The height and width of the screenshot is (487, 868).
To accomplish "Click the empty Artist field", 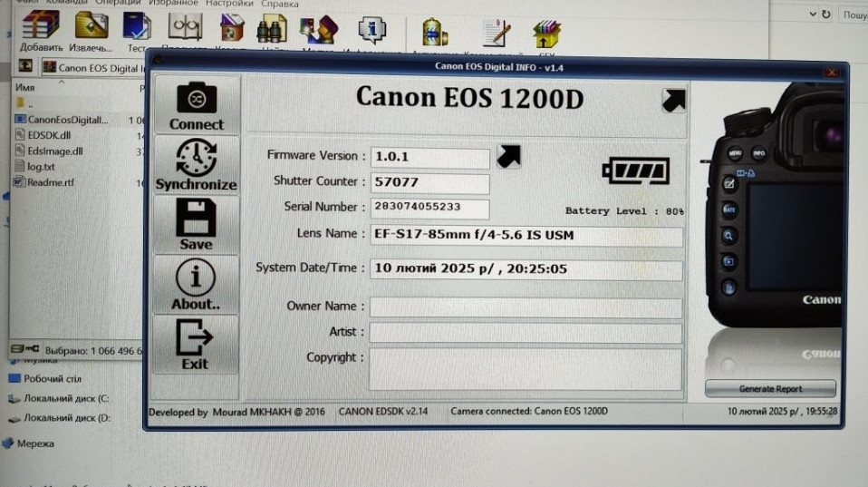I will tap(526, 333).
